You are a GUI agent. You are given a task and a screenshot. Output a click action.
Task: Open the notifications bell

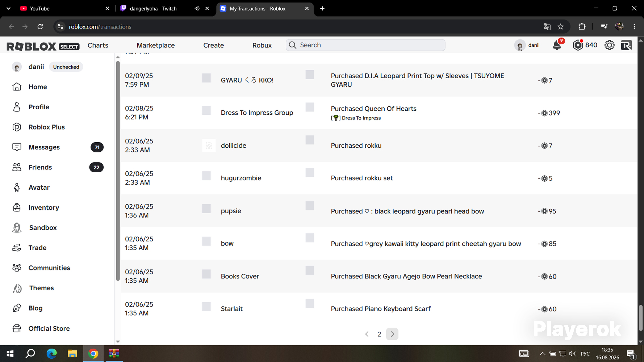[x=557, y=45]
